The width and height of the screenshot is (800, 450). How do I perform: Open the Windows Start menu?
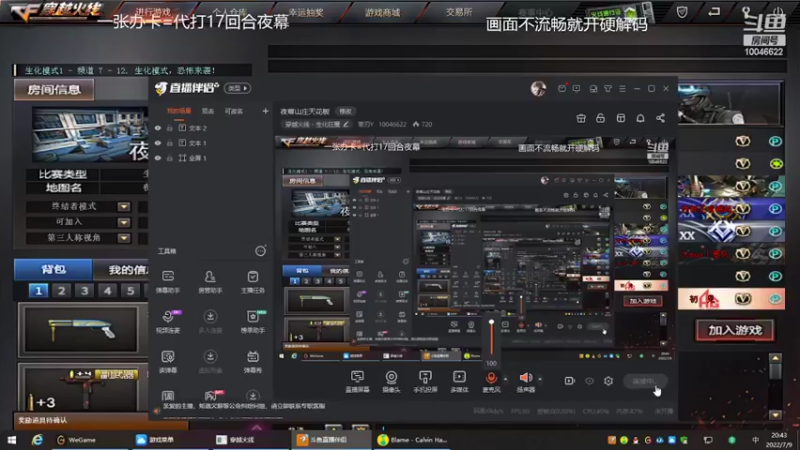click(x=12, y=440)
